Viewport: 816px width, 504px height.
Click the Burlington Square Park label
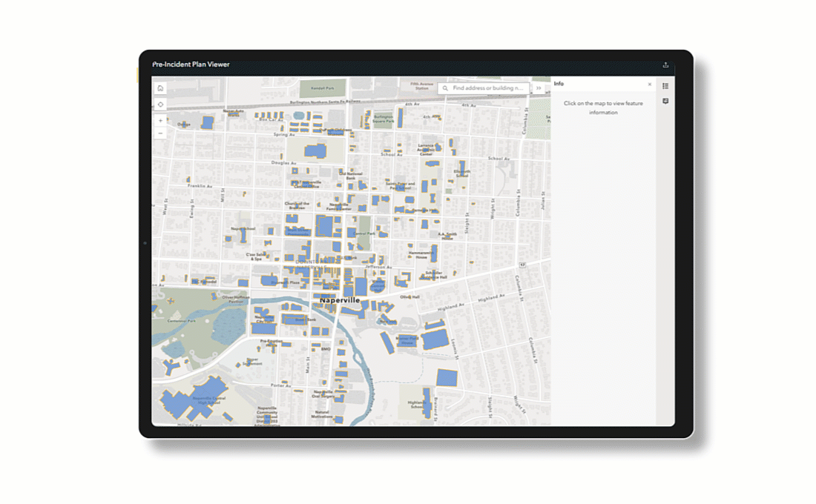[x=384, y=119]
